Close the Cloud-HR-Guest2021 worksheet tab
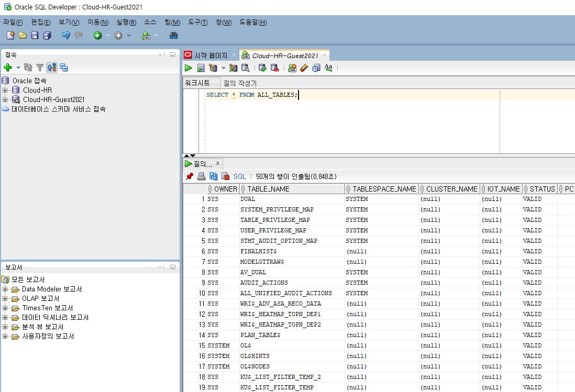This screenshot has height=392, width=575. click(325, 55)
